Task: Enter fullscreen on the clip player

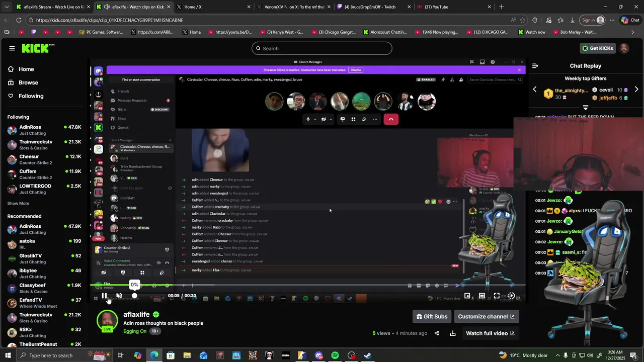Action: [x=497, y=296]
